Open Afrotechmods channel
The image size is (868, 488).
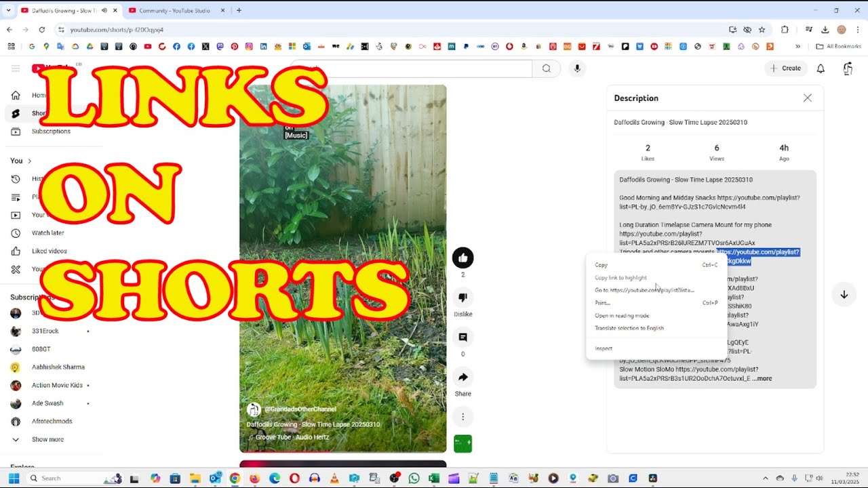51,421
